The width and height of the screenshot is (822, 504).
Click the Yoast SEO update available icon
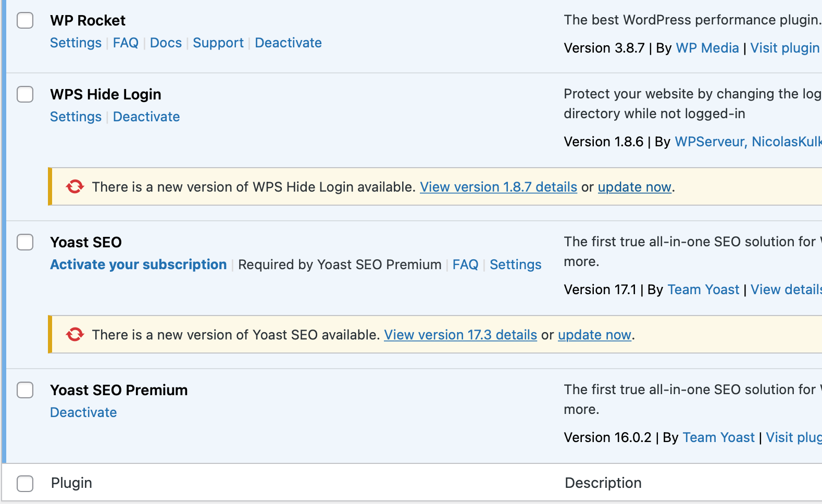pyautogui.click(x=75, y=334)
